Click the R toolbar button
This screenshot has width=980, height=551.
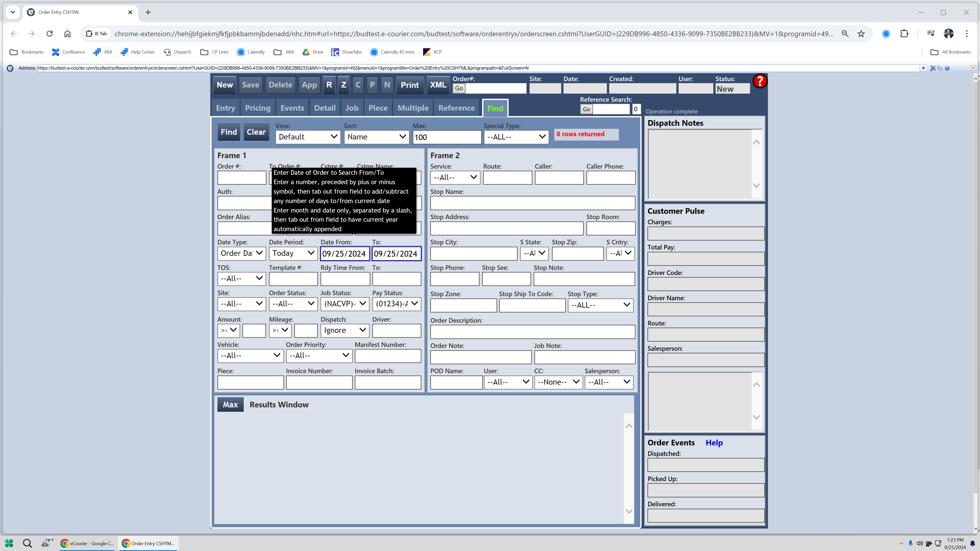[x=329, y=85]
